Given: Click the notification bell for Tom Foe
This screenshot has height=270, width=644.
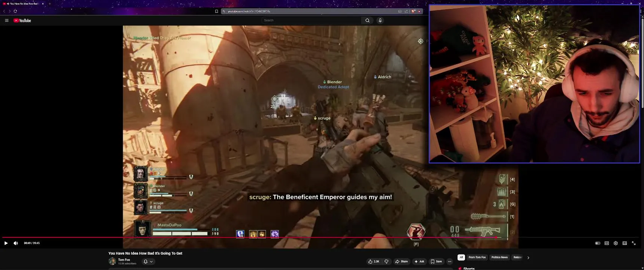Looking at the screenshot, I should point(146,261).
